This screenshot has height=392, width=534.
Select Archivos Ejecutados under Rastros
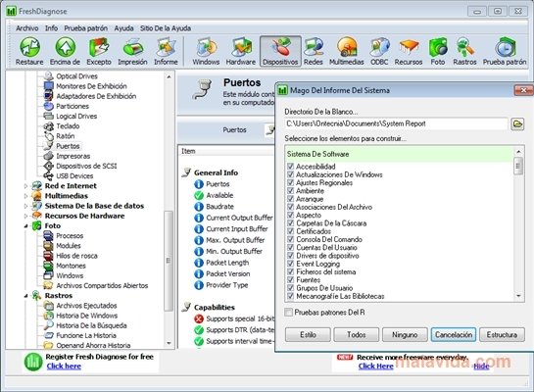[86, 306]
